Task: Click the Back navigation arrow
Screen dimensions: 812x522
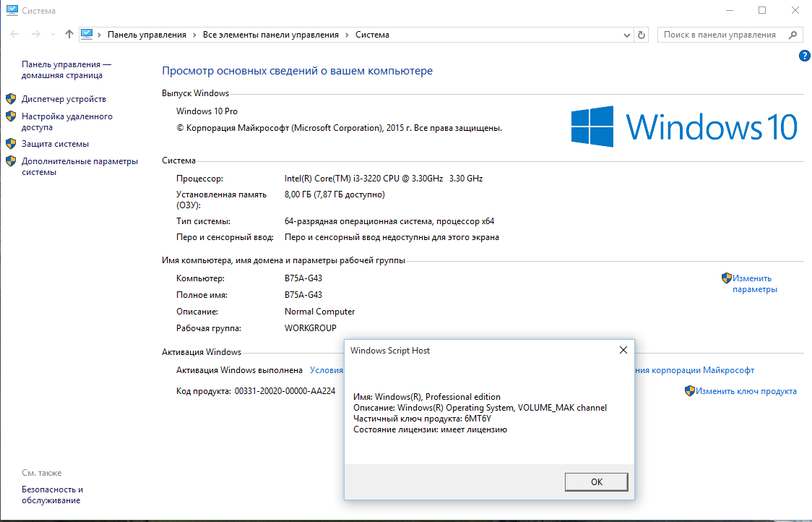Action: click(14, 34)
